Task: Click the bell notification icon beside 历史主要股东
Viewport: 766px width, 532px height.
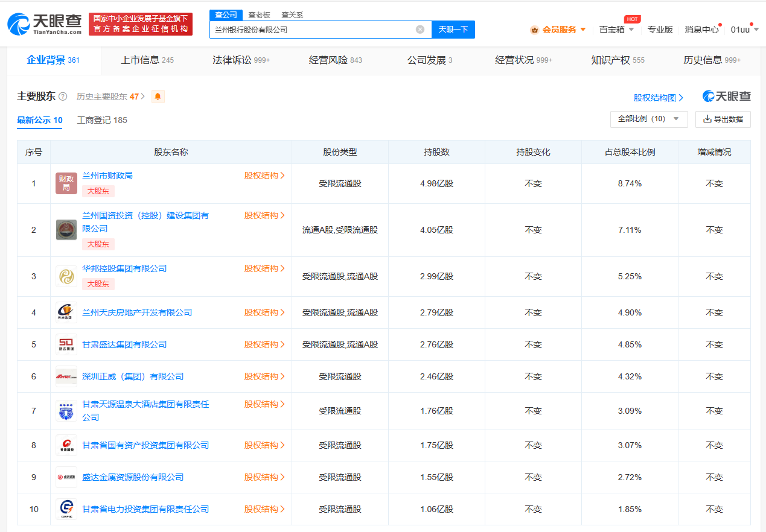Action: (158, 96)
